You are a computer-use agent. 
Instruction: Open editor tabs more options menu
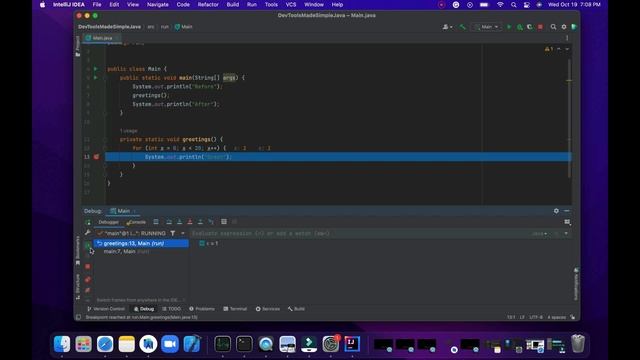[567, 38]
